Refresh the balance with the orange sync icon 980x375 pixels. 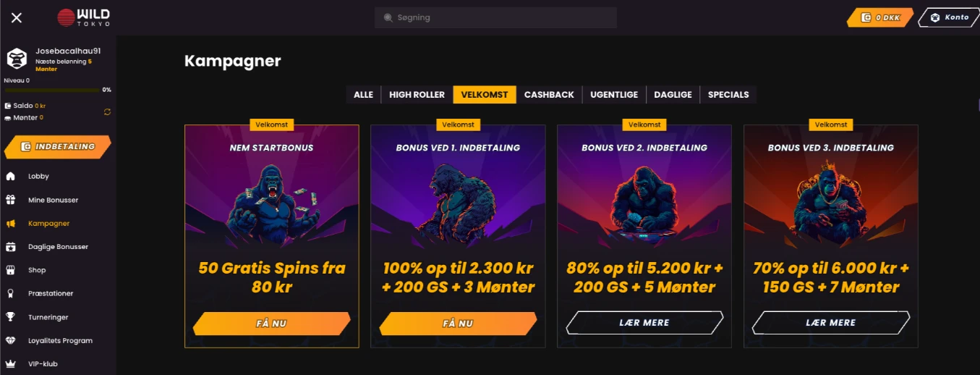[108, 111]
